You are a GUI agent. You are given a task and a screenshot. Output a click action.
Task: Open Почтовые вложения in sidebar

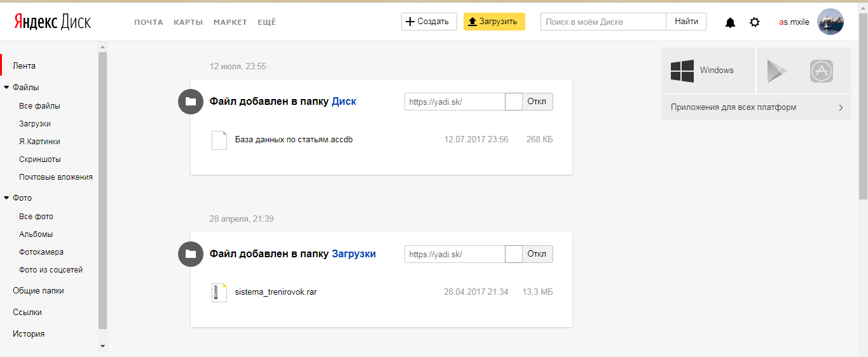(56, 177)
